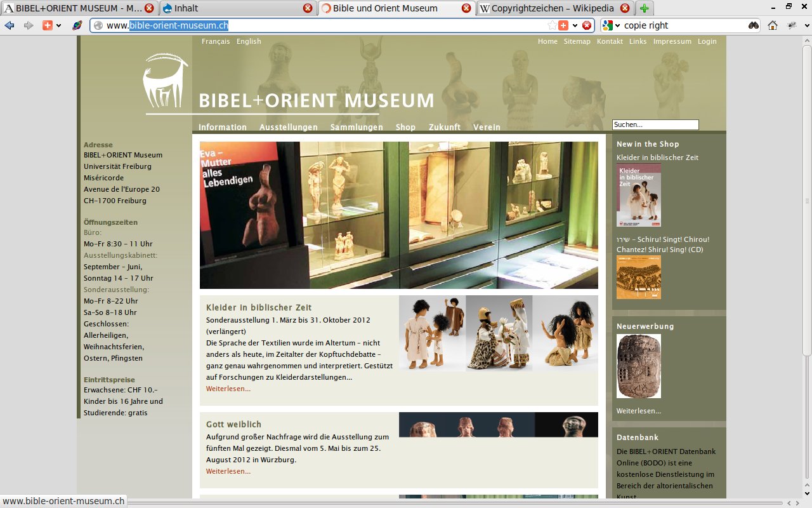Click the orange plus bookmark button in the left toolbar
Screen dimensions: 812x508
tap(47, 25)
